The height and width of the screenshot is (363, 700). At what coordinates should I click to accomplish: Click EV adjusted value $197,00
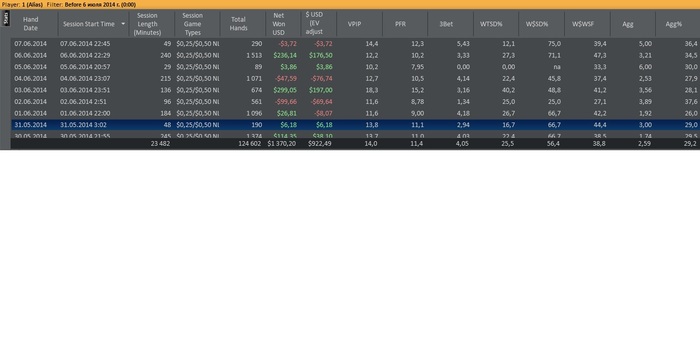[x=321, y=90]
